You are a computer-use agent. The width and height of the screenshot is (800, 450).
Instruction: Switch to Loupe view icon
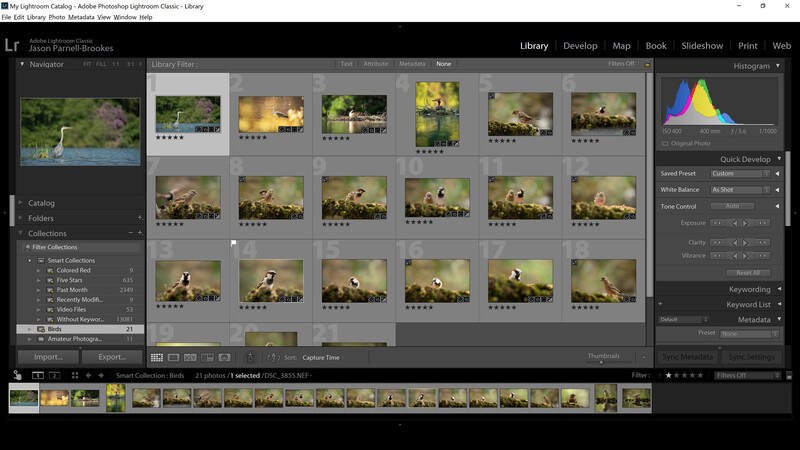(x=173, y=358)
